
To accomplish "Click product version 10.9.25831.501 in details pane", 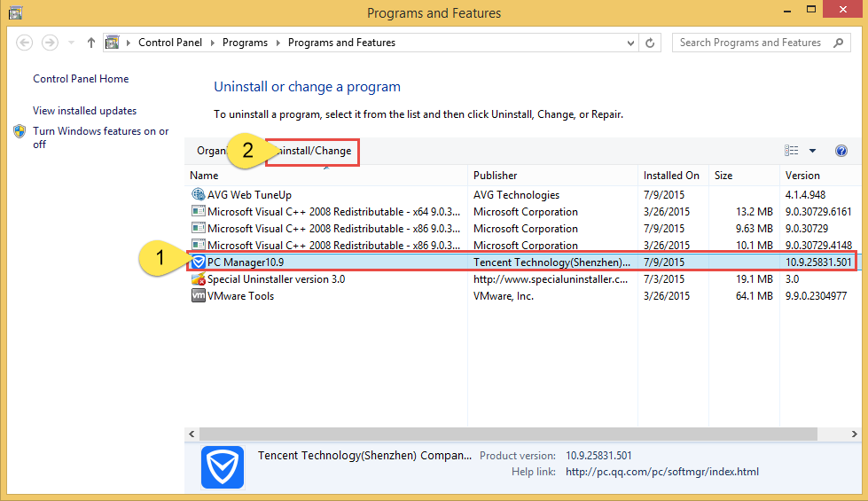I will [x=598, y=456].
